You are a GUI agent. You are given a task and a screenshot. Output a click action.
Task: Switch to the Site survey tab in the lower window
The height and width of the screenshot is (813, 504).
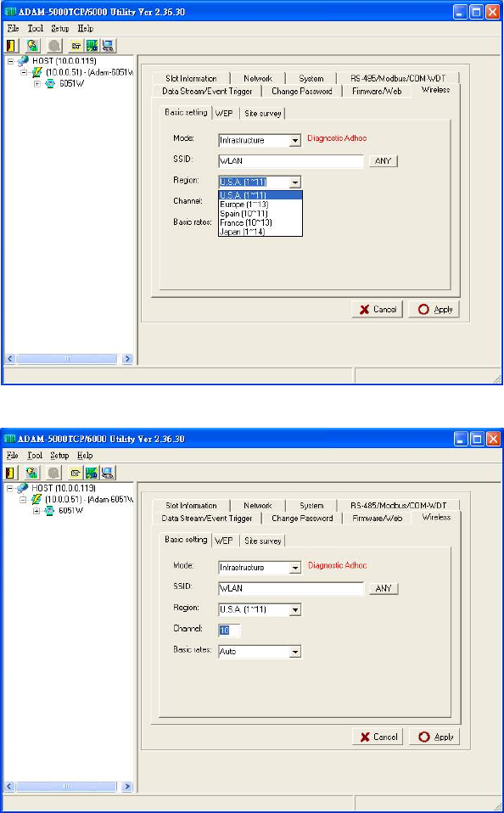[262, 541]
